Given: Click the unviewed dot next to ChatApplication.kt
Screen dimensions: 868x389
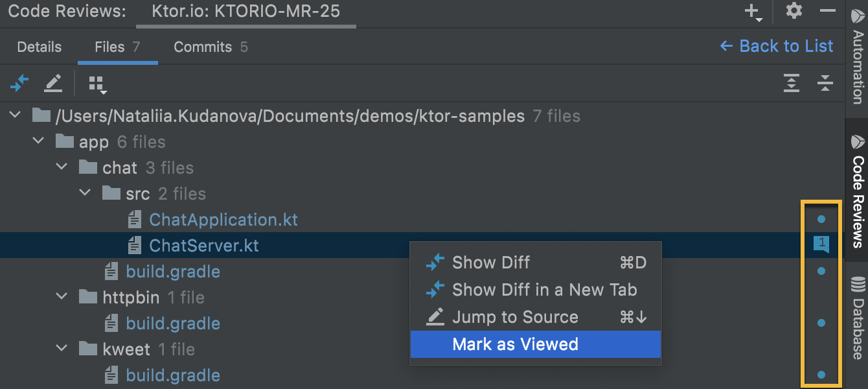Looking at the screenshot, I should point(821,219).
